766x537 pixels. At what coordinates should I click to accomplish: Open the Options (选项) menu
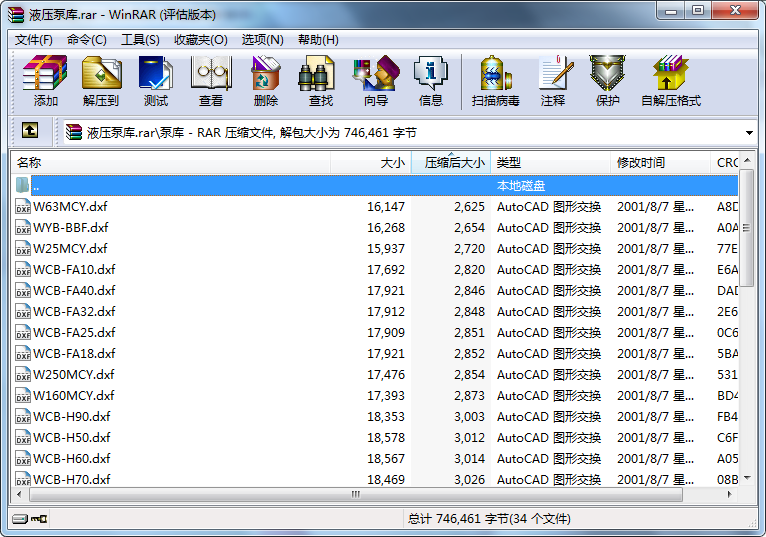pyautogui.click(x=262, y=40)
